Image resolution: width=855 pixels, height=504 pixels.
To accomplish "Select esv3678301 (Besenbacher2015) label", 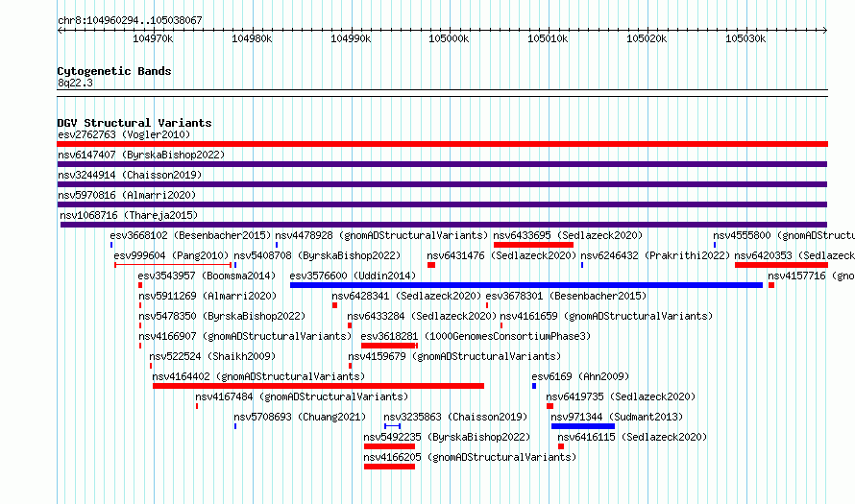I will (566, 296).
